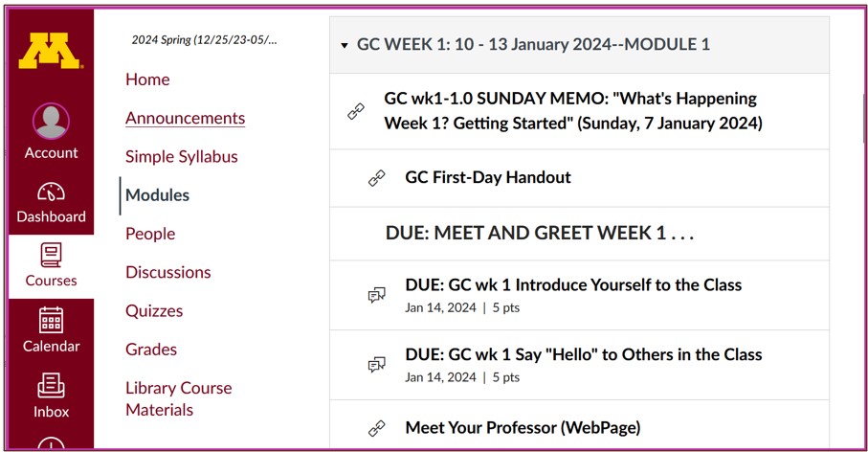Image resolution: width=868 pixels, height=452 pixels.
Task: Open the Inbox icon
Action: point(51,386)
